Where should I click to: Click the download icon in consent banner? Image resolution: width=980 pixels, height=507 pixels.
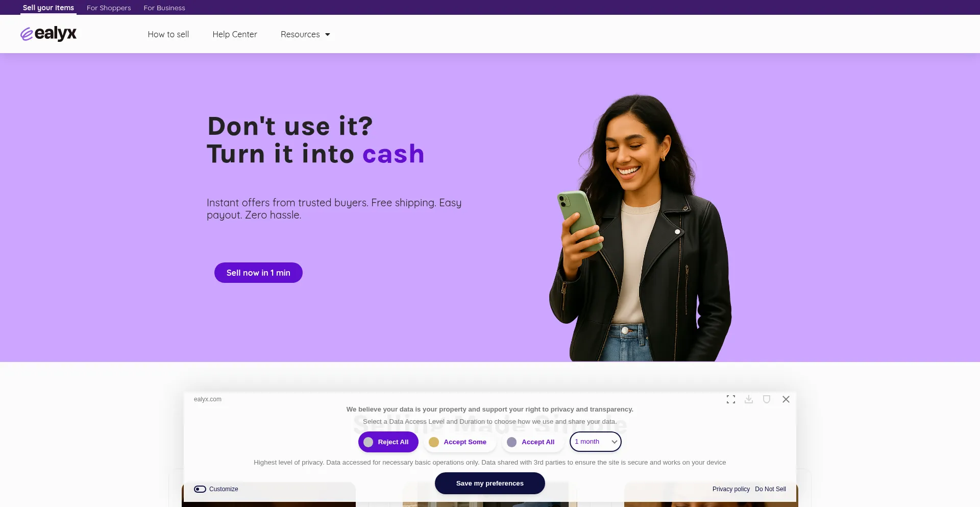pos(749,399)
